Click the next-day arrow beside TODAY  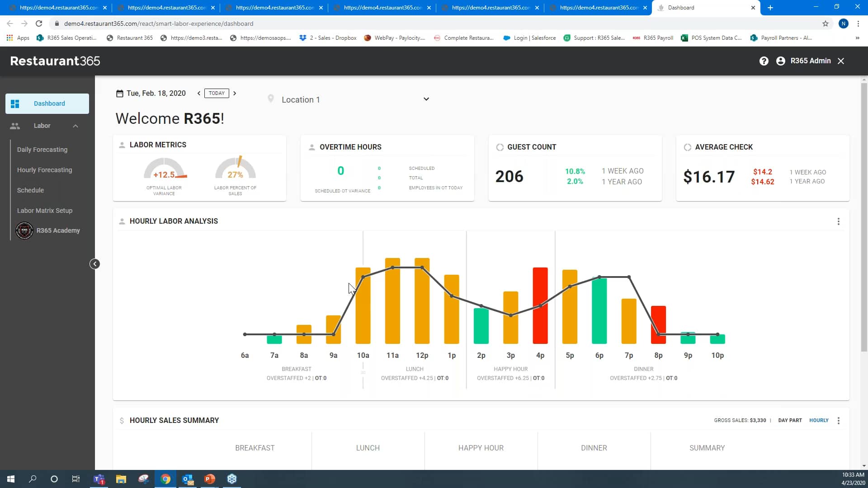(235, 93)
